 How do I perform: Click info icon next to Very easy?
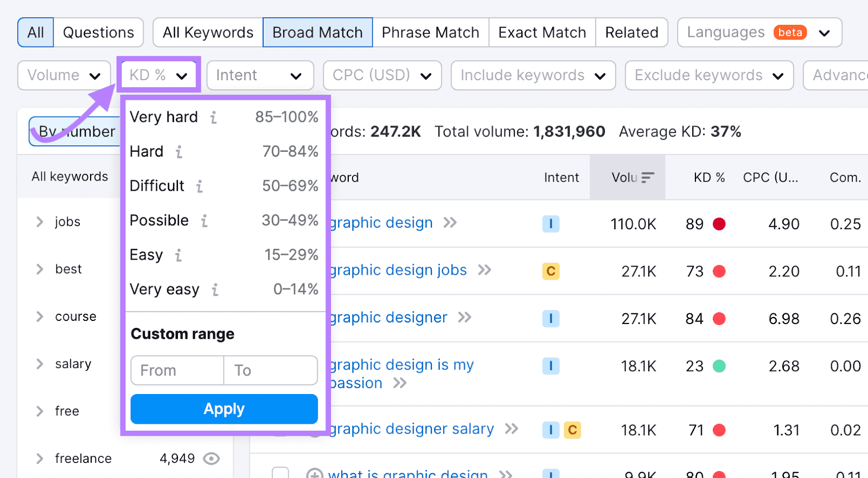[215, 290]
